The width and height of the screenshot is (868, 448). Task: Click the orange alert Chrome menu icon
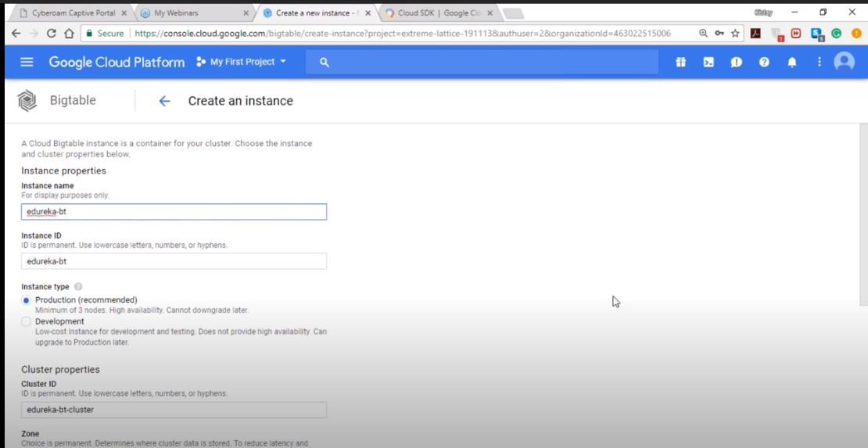855,33
